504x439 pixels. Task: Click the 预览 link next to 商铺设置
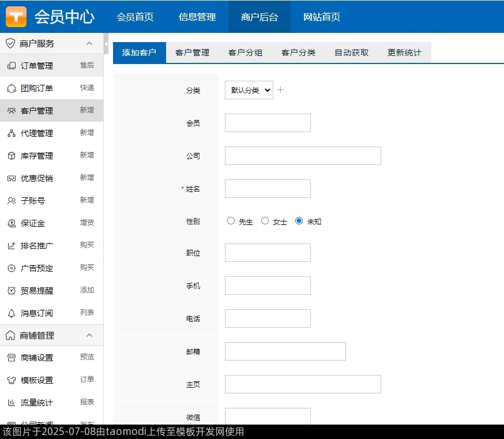coord(86,357)
